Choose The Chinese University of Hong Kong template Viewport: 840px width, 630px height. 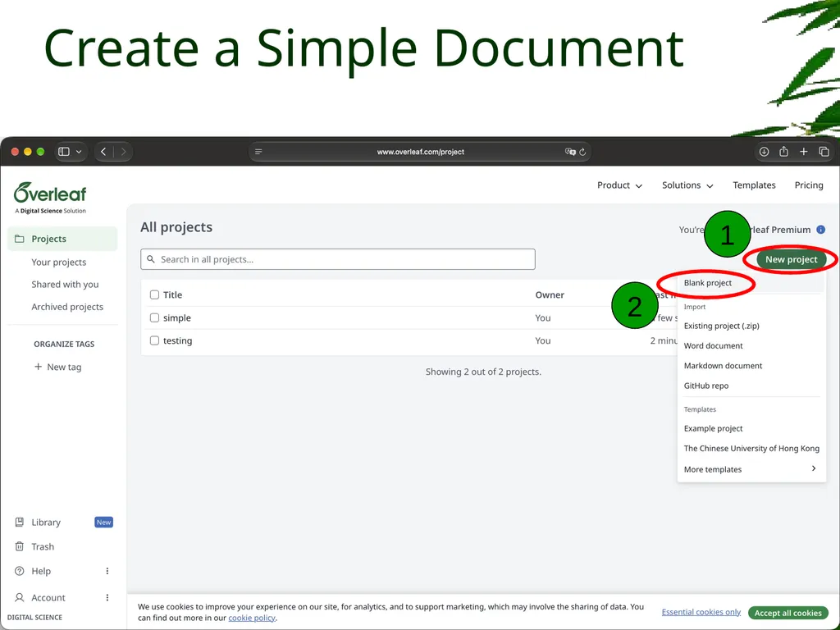point(751,449)
